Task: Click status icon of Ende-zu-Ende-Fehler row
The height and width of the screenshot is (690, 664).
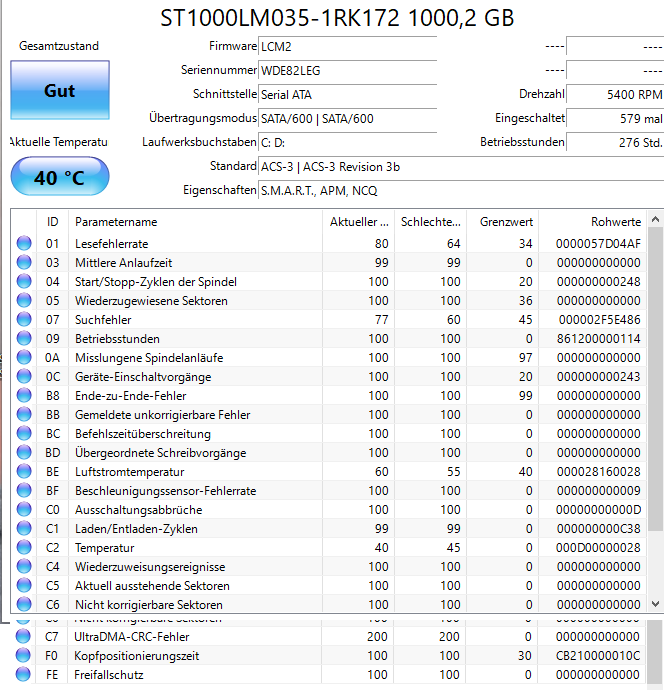Action: click(24, 396)
